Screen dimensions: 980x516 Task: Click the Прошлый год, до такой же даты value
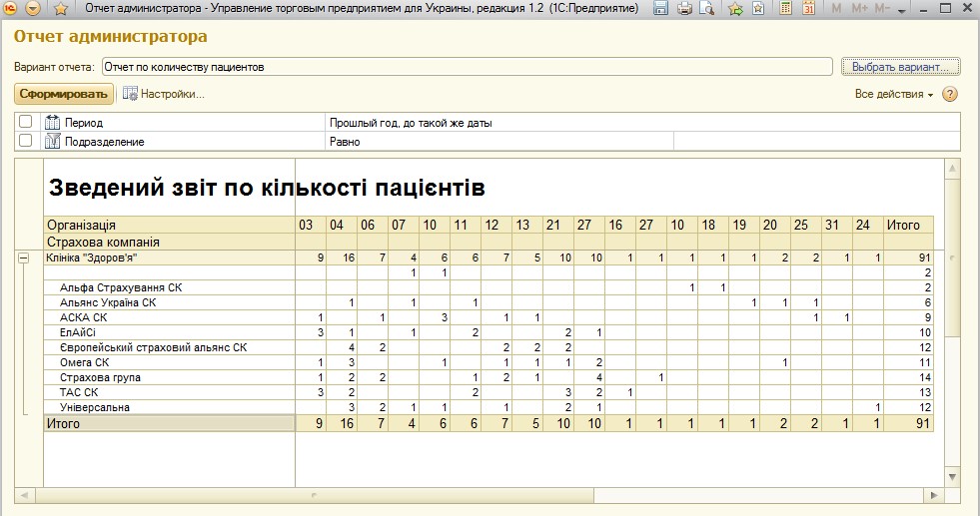tap(411, 123)
